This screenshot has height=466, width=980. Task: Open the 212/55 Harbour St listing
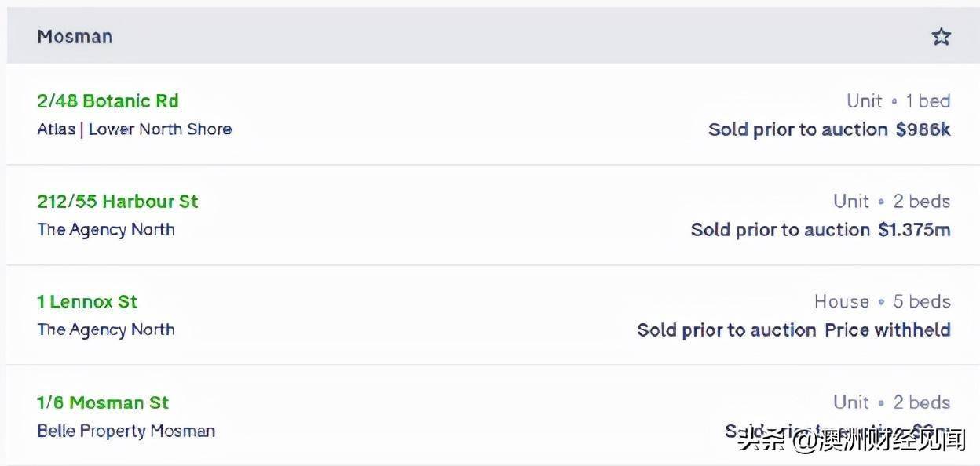118,202
